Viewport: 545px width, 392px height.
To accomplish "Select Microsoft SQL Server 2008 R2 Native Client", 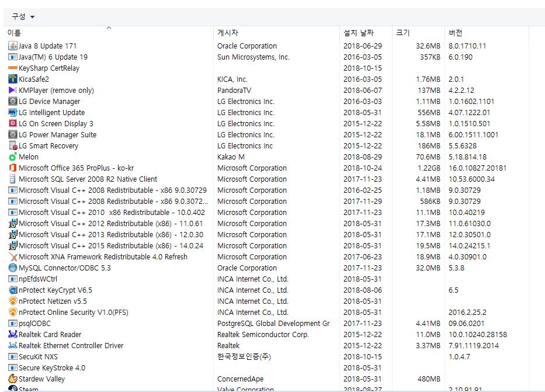I will [x=88, y=179].
